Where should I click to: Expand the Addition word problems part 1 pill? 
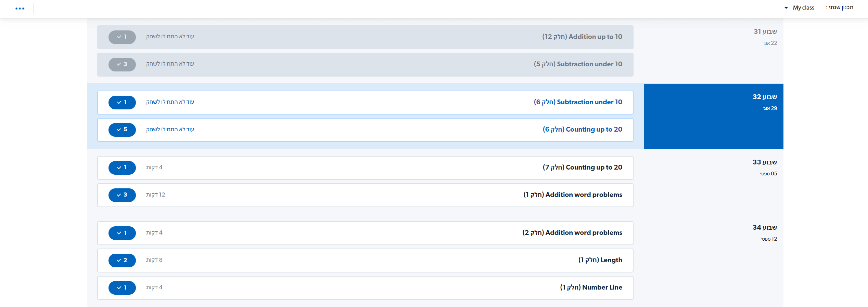click(x=122, y=195)
